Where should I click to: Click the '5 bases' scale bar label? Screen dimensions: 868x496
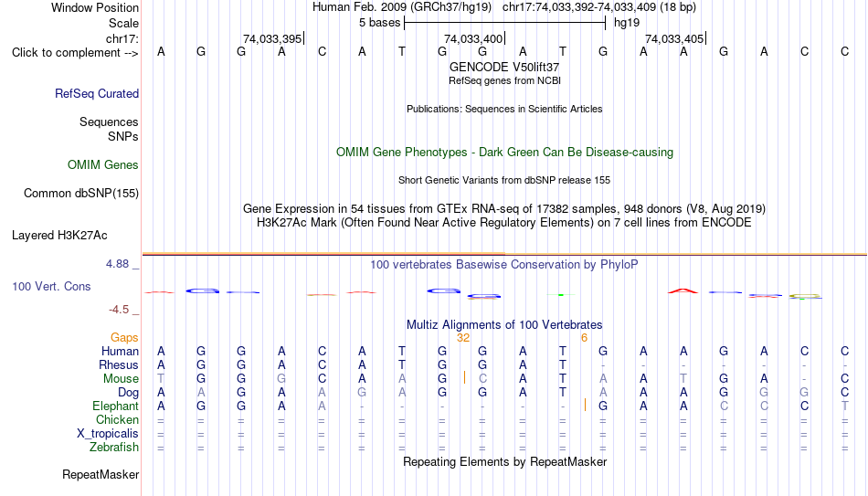coord(380,23)
